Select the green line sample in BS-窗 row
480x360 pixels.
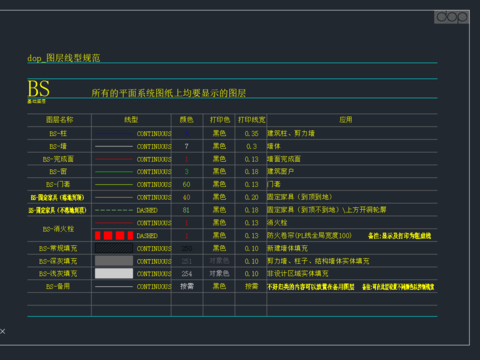click(x=114, y=172)
